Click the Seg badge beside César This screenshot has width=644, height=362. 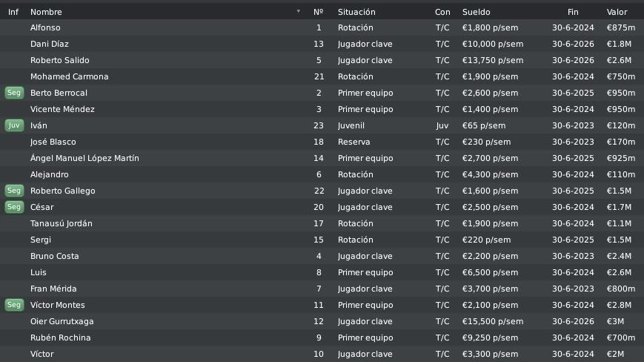click(x=14, y=207)
